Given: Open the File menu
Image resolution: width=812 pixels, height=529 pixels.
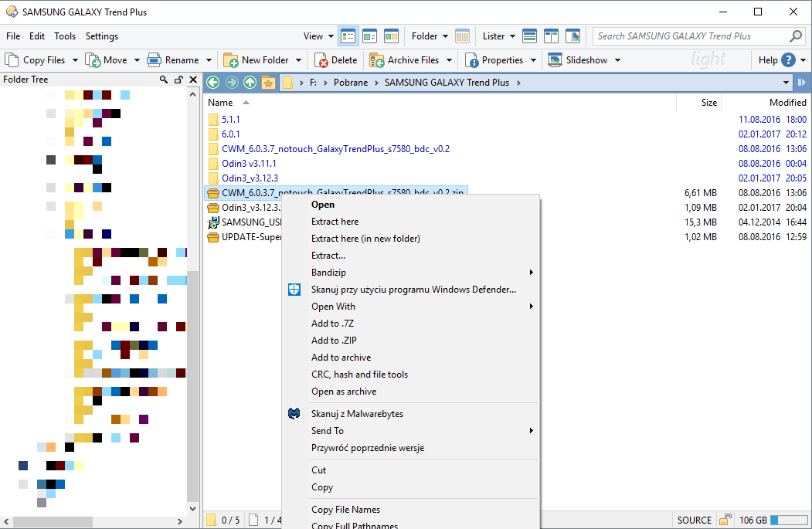Looking at the screenshot, I should tap(13, 36).
